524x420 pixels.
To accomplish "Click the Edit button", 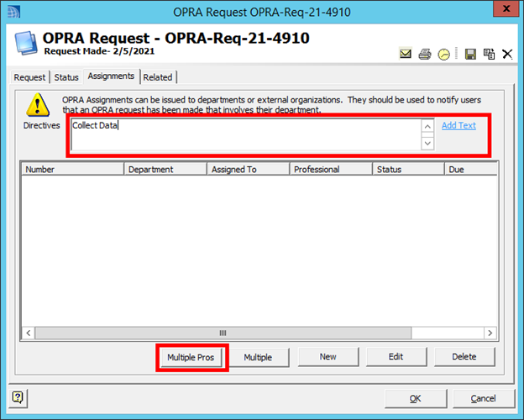I will [x=396, y=357].
